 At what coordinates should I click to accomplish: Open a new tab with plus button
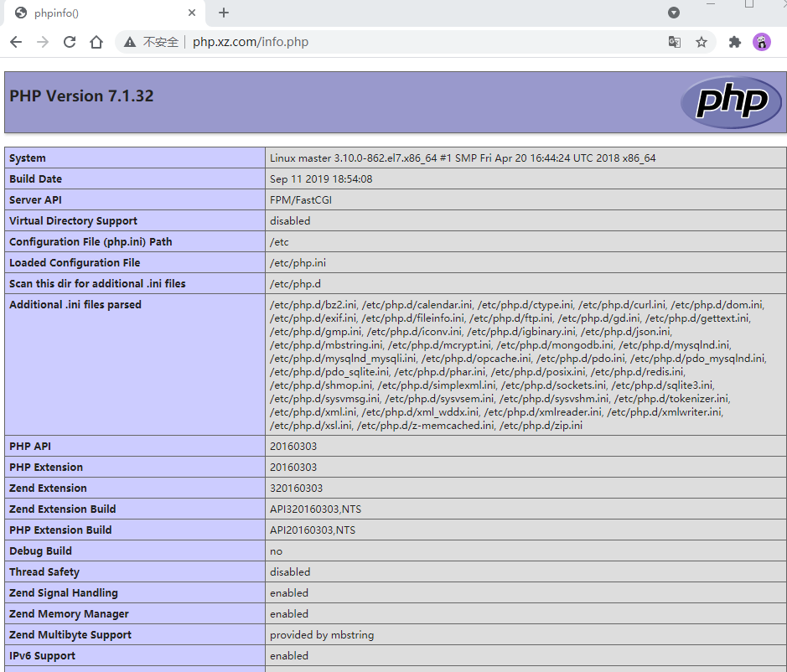[224, 13]
